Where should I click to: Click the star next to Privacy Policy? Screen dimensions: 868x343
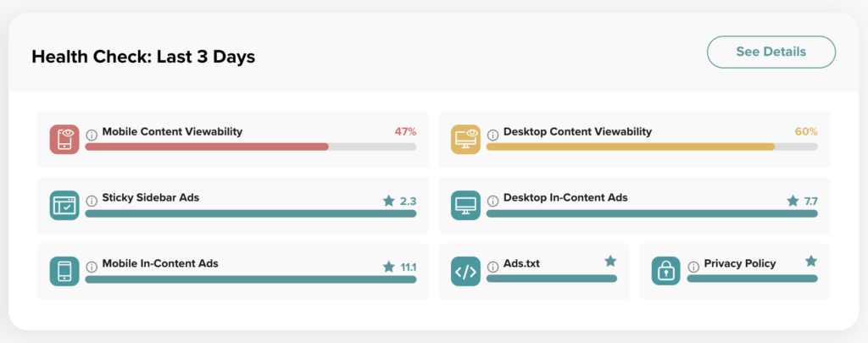pyautogui.click(x=810, y=261)
